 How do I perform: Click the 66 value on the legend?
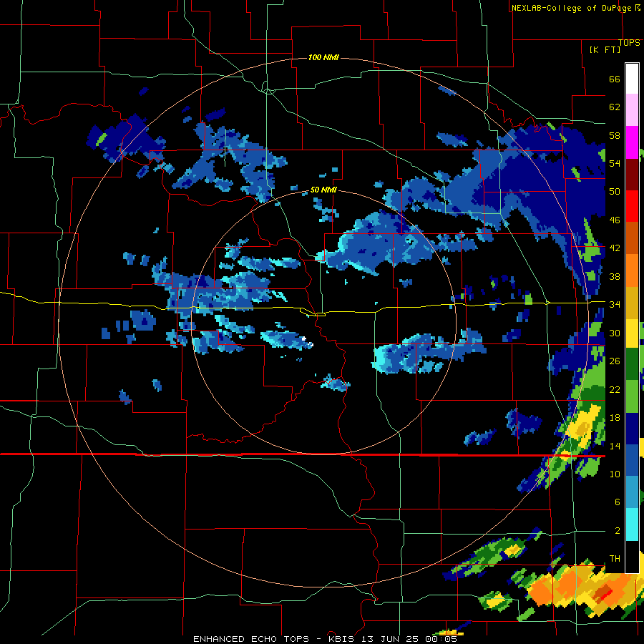(x=615, y=79)
